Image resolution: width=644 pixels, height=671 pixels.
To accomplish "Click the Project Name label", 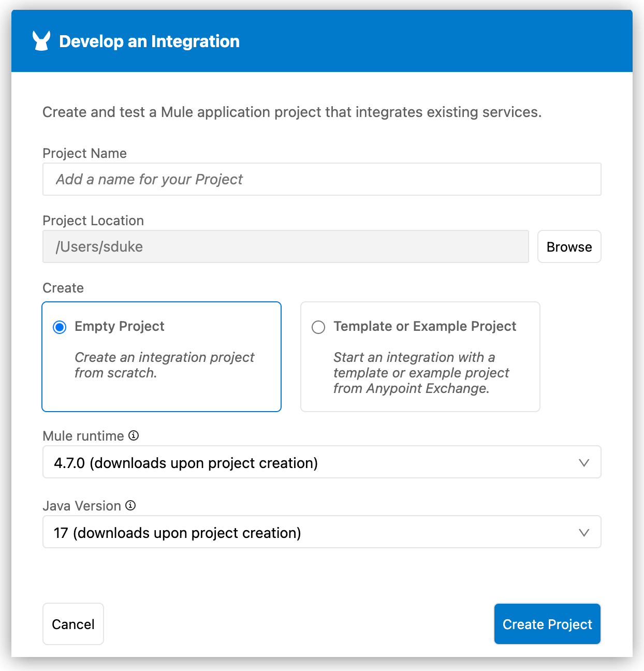I will click(84, 153).
